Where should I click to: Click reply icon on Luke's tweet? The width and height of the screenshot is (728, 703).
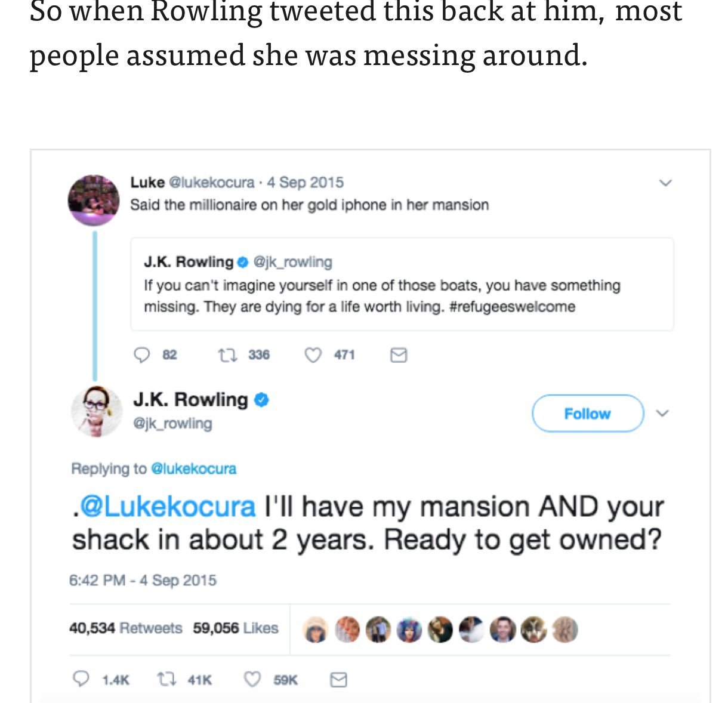click(x=141, y=355)
